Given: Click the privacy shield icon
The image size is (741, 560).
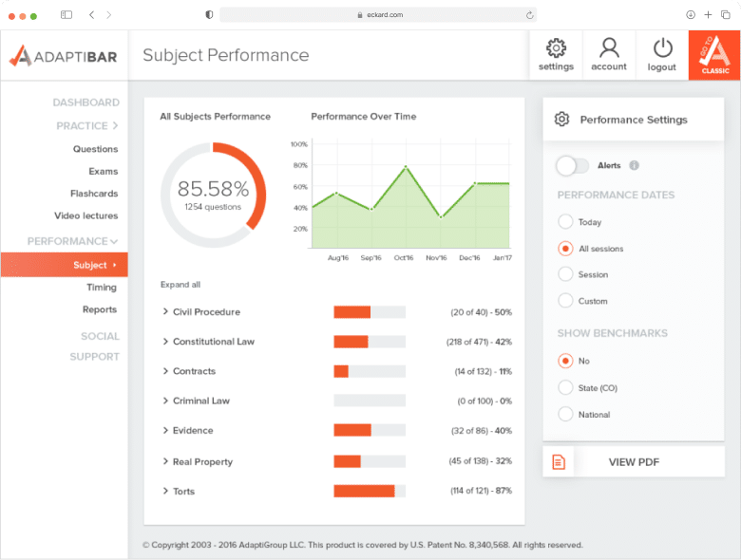Looking at the screenshot, I should tap(209, 14).
